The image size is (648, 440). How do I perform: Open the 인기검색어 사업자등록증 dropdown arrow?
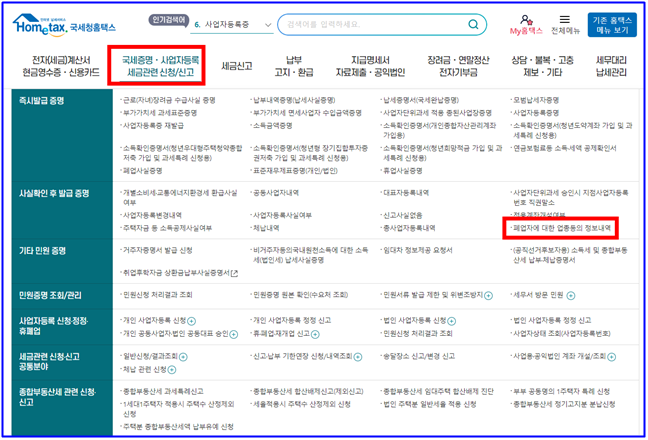click(x=268, y=25)
